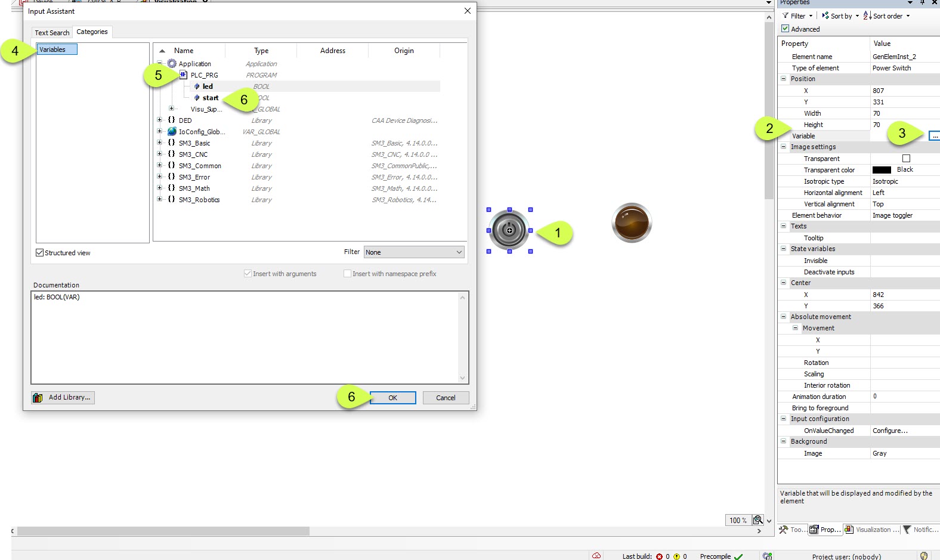Click the brown lamp element on canvas
The height and width of the screenshot is (560, 940).
coord(632,223)
